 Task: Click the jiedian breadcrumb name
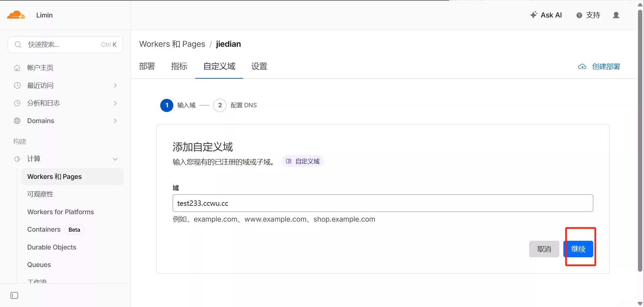coord(228,44)
